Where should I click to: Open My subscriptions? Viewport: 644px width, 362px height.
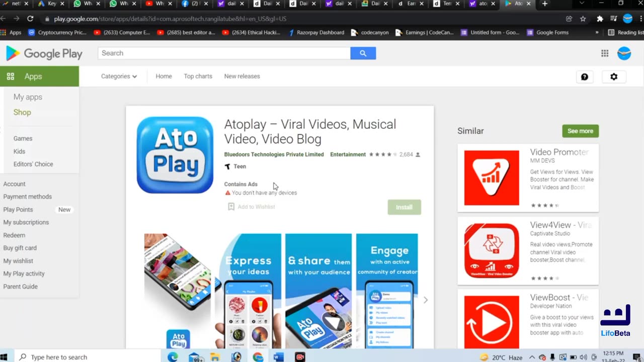[x=26, y=222]
